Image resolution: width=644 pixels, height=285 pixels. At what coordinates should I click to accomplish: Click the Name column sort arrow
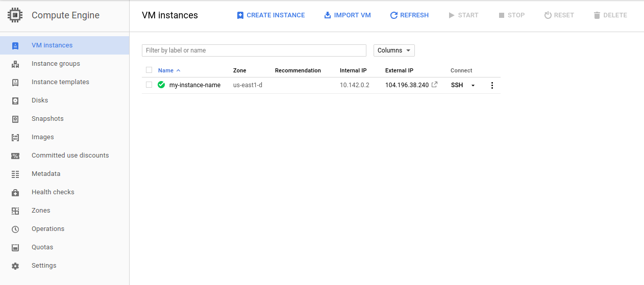[x=178, y=70]
